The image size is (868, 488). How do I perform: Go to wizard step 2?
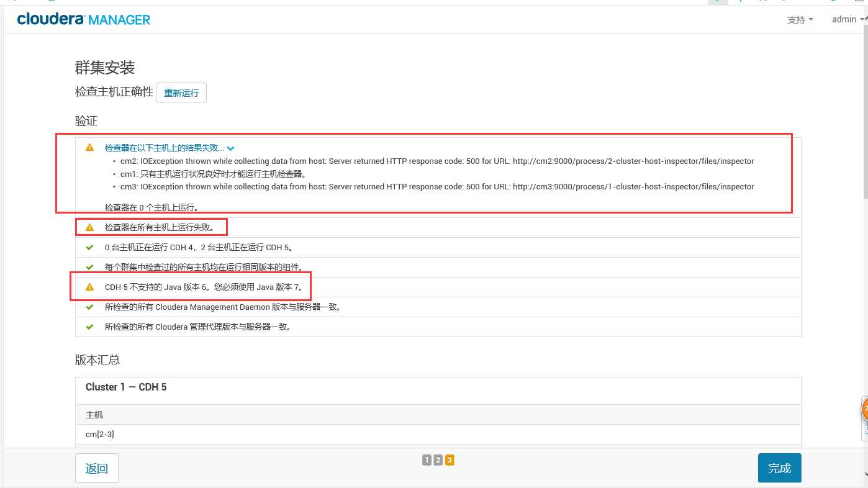click(x=438, y=460)
